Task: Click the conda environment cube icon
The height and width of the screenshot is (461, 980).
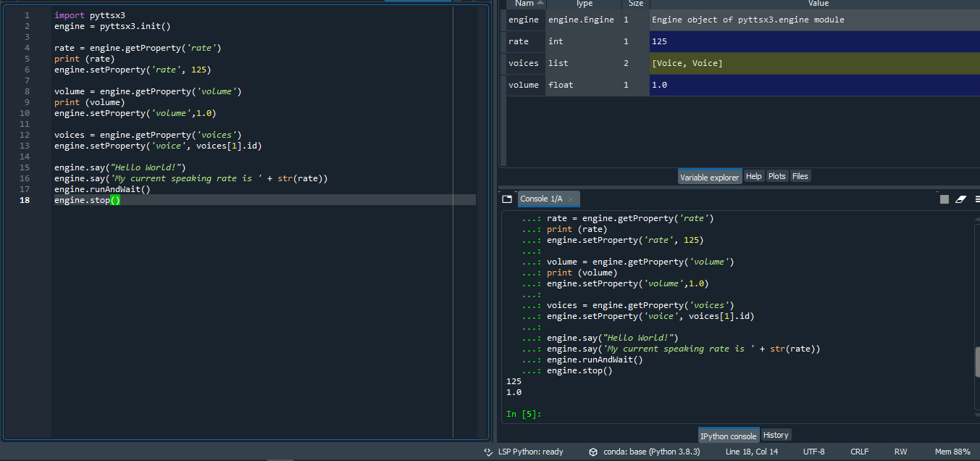Action: (593, 452)
